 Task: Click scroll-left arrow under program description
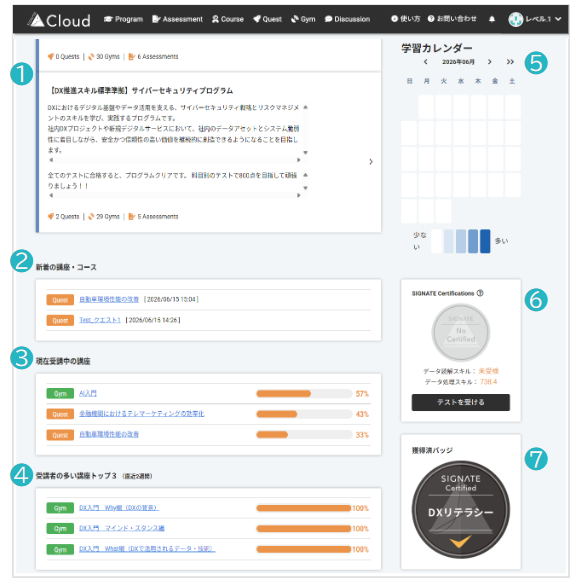51,160
